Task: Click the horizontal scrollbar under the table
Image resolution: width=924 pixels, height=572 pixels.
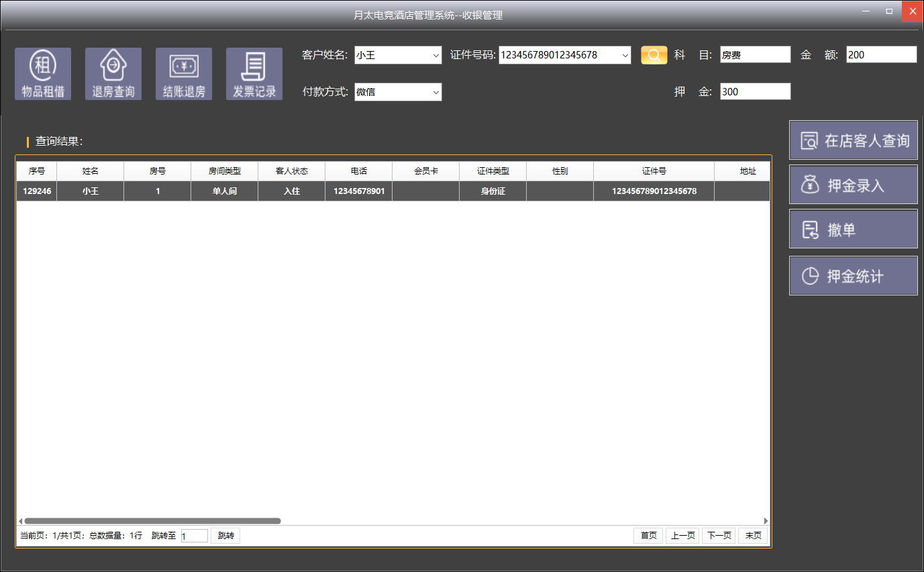Action: 153,521
